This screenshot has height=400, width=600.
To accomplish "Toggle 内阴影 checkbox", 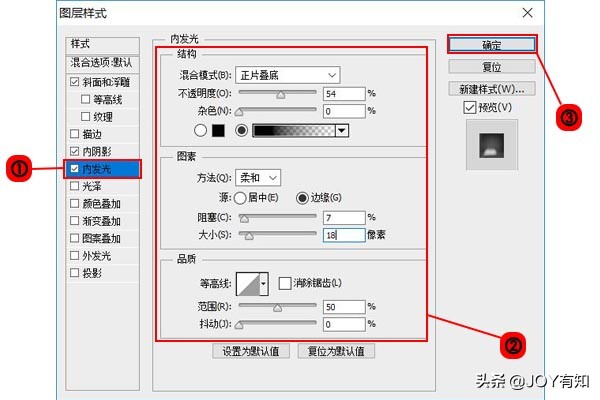I will [75, 151].
